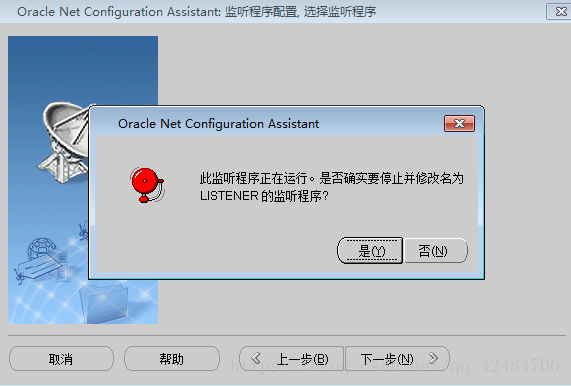Screen dimensions: 571x386
Task: Click the dialog message mentioning LISTENER
Action: click(x=331, y=187)
